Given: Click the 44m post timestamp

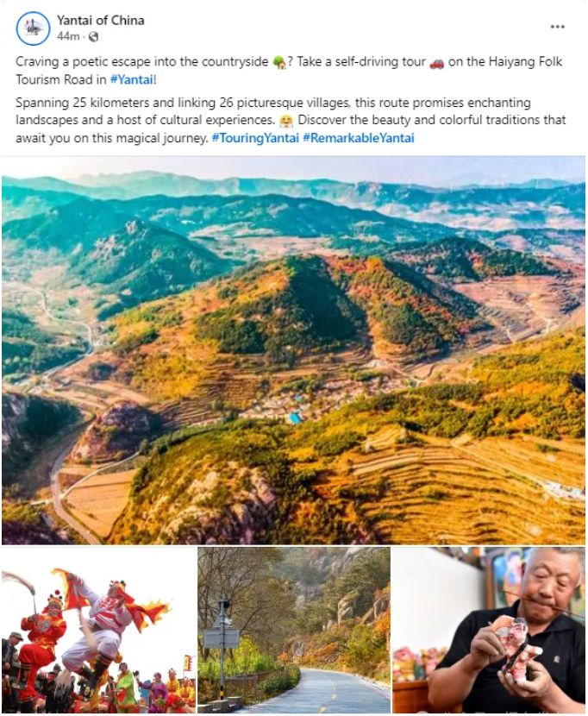Looking at the screenshot, I should pyautogui.click(x=68, y=36).
